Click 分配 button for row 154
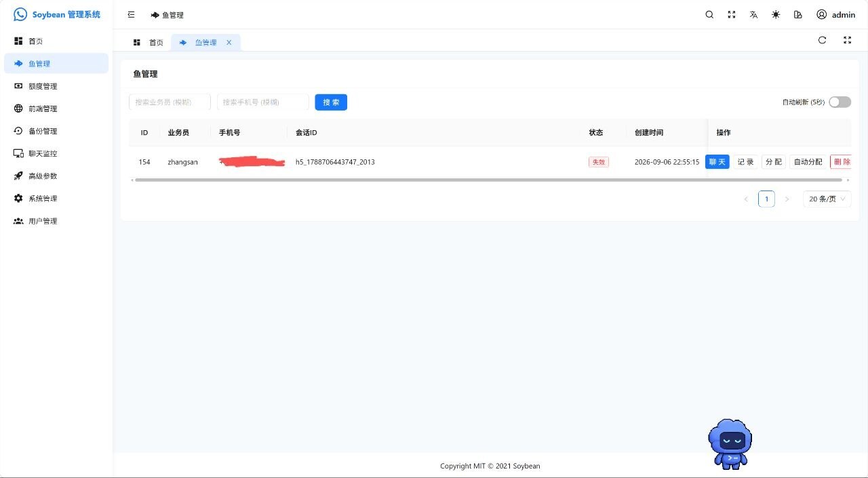868x478 pixels. click(773, 162)
